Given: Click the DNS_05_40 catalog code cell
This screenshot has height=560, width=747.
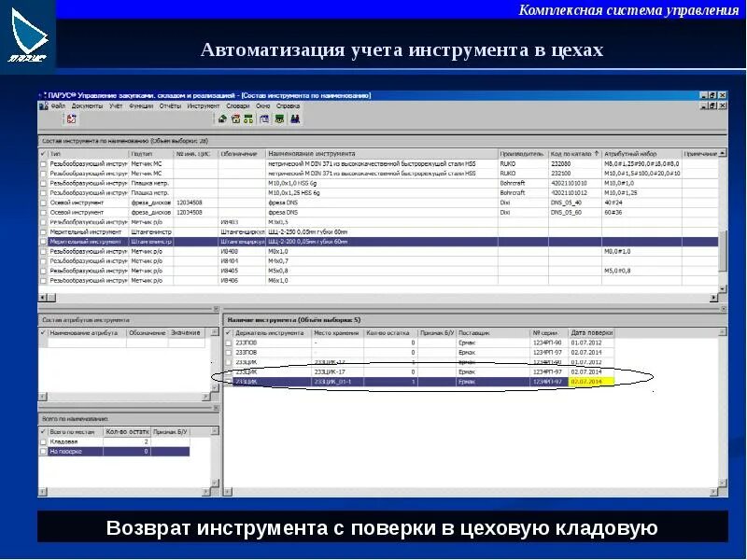Looking at the screenshot, I should pos(574,203).
